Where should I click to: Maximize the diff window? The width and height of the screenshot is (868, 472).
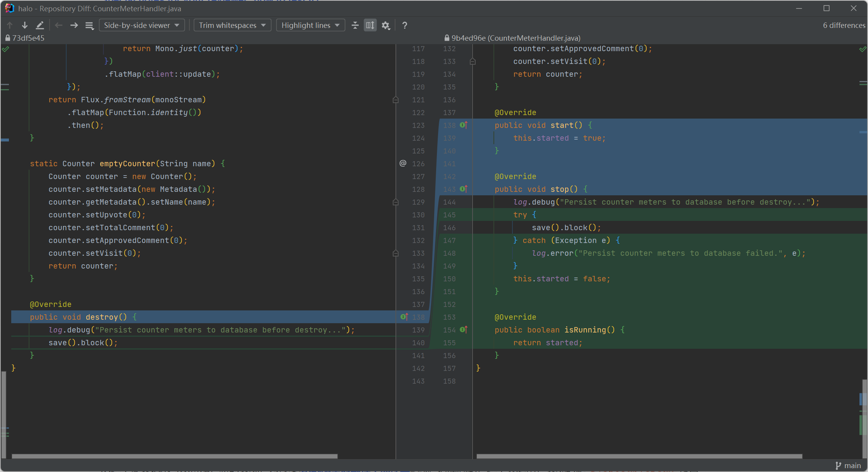(827, 8)
